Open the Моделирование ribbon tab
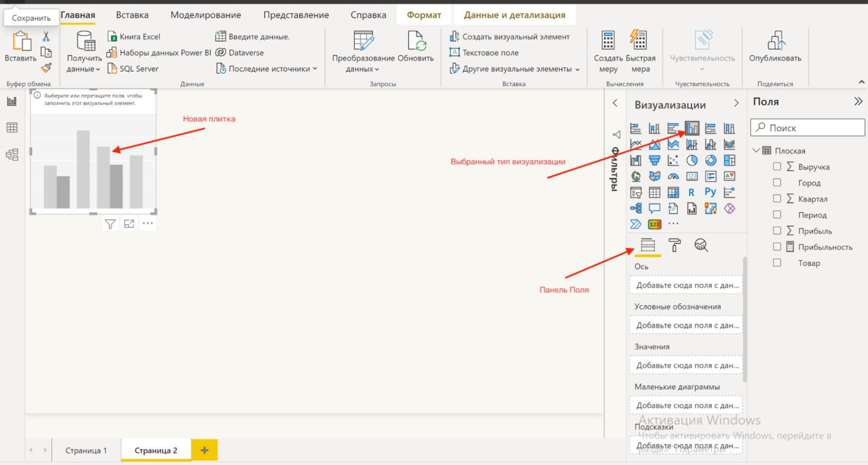This screenshot has width=868, height=465. tap(206, 15)
